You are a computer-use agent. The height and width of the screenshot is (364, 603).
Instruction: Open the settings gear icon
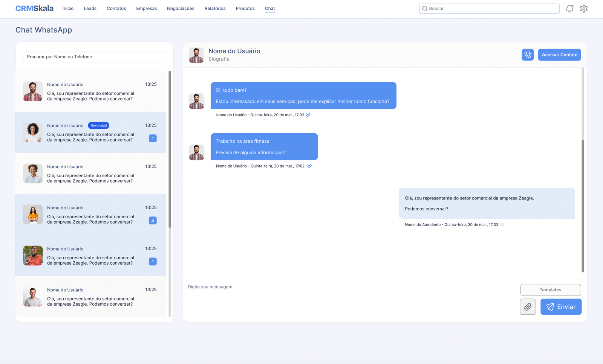click(584, 9)
